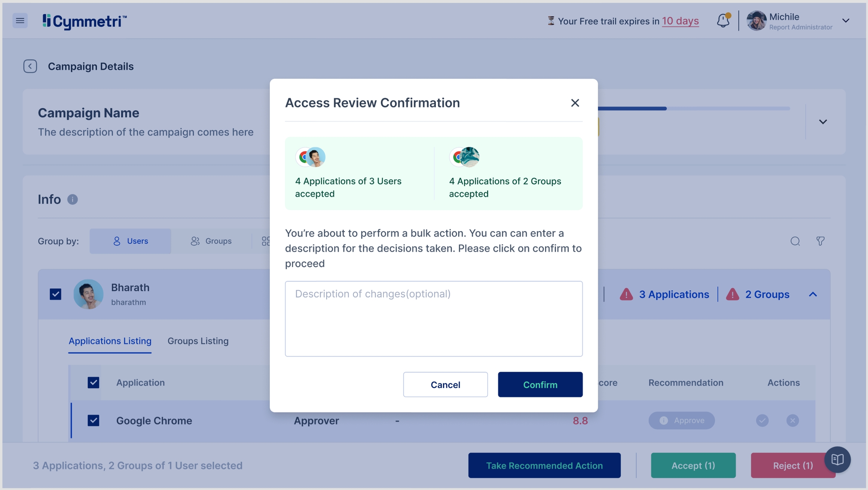The width and height of the screenshot is (868, 490).
Task: Switch to the Groups Listing tab
Action: pos(198,341)
